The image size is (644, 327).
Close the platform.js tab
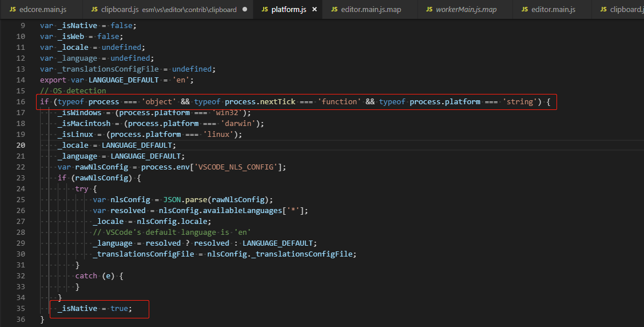click(x=315, y=9)
